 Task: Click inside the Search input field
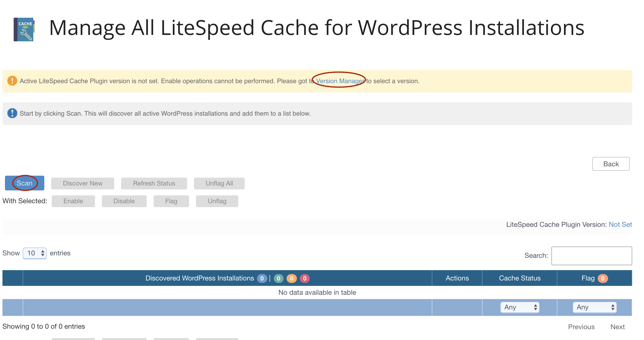(x=592, y=256)
